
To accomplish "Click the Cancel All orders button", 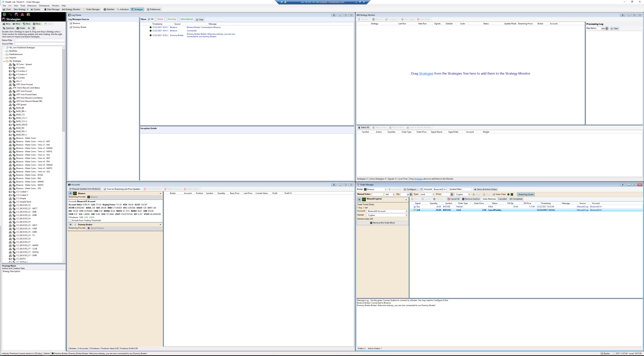I will [453, 199].
